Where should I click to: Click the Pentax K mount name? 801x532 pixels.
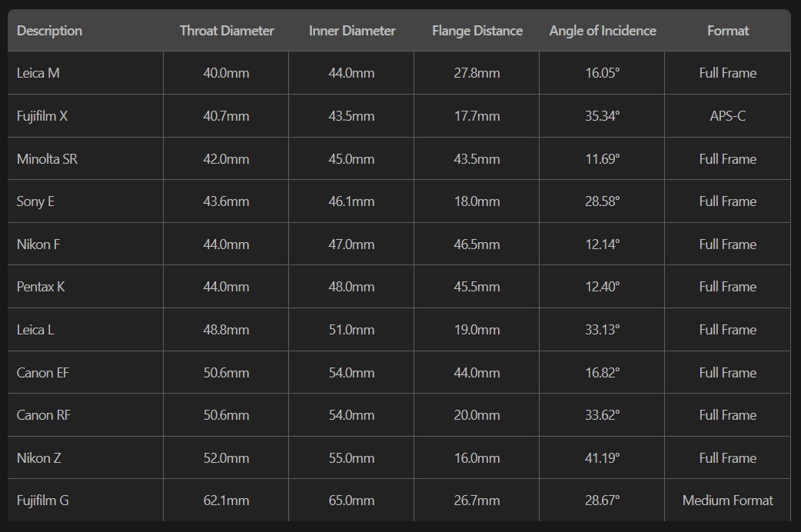pos(41,287)
